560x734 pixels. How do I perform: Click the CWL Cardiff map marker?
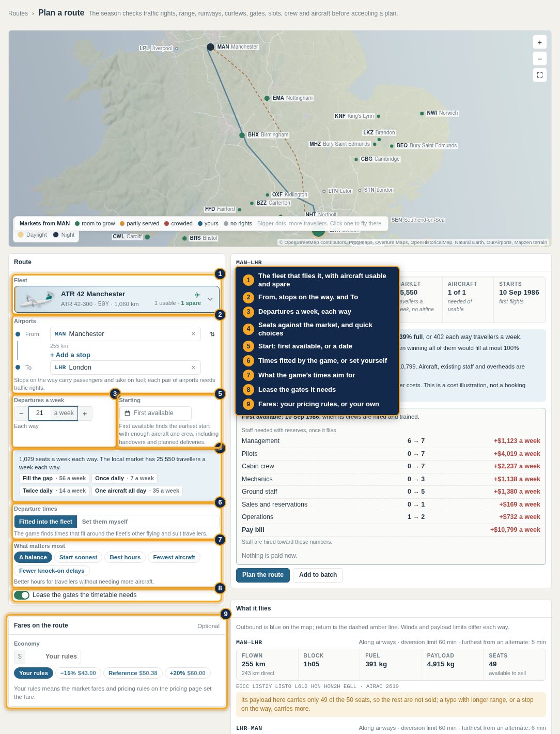pyautogui.click(x=147, y=237)
